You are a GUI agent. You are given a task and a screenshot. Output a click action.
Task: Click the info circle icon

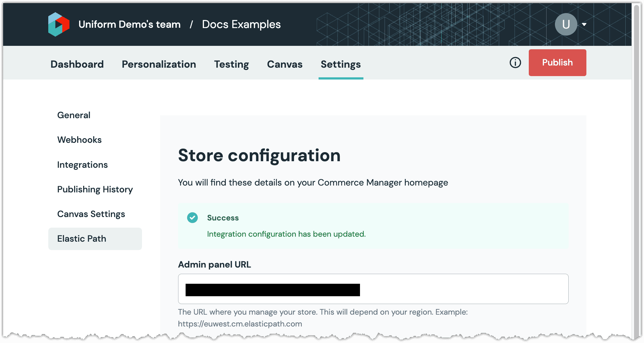point(515,63)
